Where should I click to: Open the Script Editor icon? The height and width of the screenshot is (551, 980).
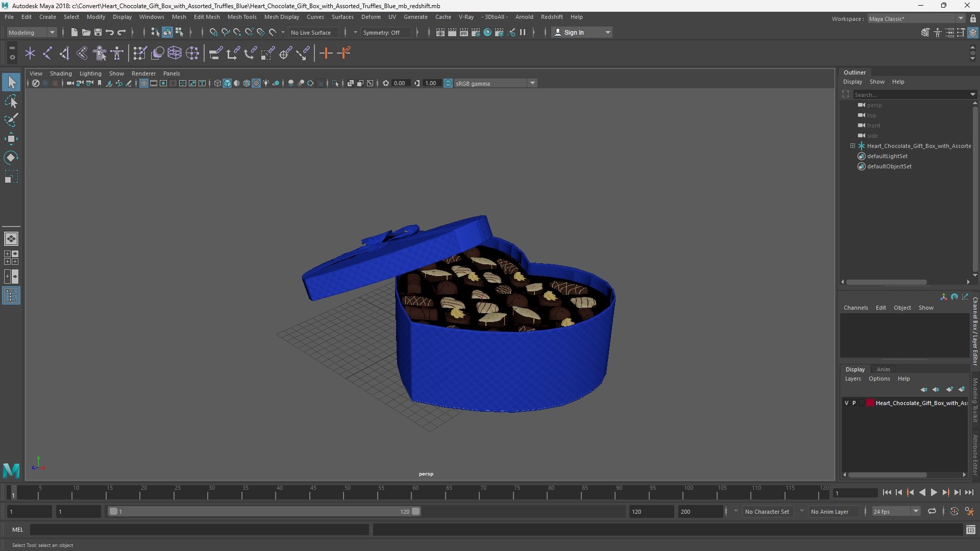coord(971,530)
